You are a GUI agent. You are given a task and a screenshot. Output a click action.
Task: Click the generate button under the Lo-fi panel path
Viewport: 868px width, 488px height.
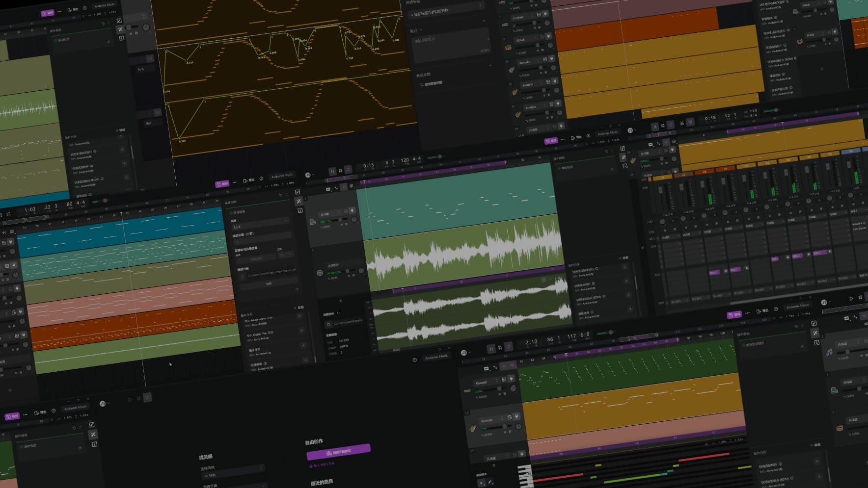269,283
